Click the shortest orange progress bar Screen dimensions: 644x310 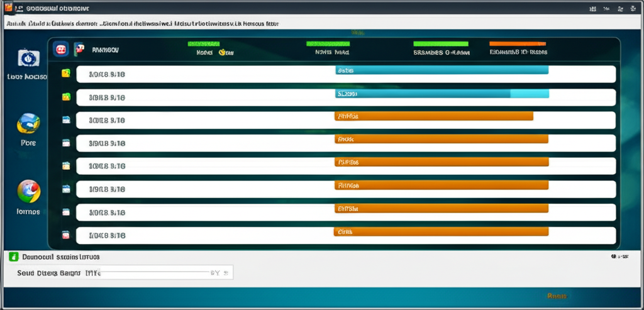tap(434, 116)
